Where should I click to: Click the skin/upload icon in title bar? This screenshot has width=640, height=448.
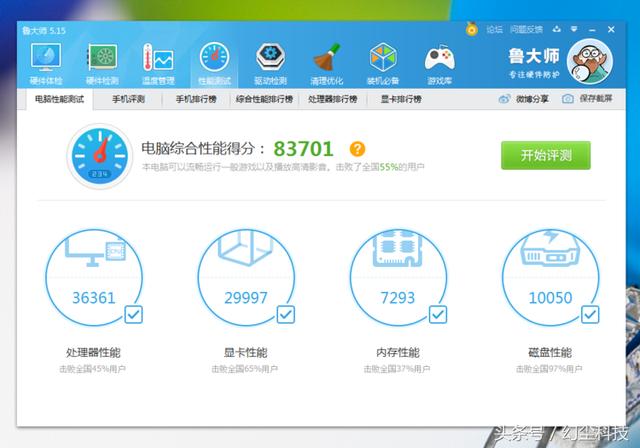(x=557, y=29)
